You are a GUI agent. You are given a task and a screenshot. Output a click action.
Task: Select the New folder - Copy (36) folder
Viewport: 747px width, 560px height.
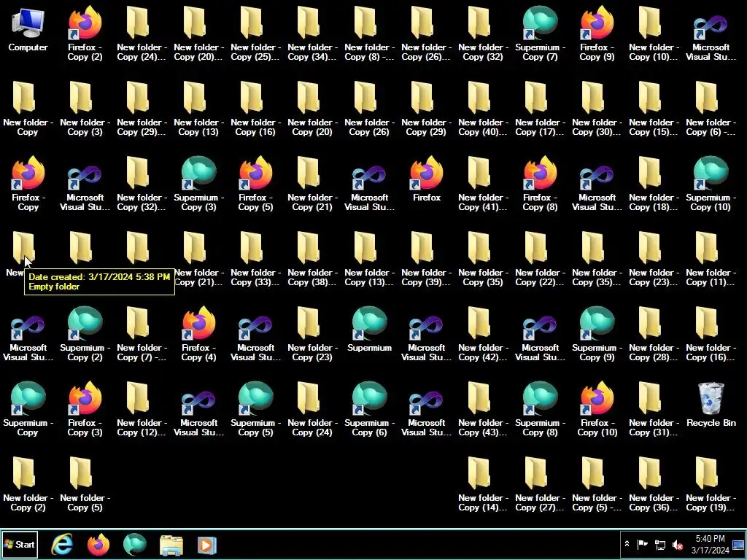[654, 486]
